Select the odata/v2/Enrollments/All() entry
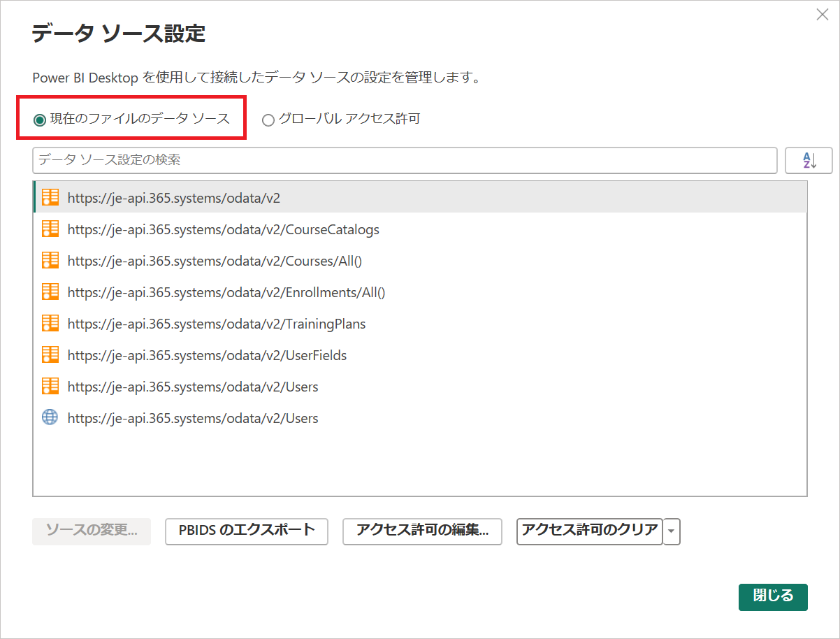The image size is (840, 639). tap(420, 292)
